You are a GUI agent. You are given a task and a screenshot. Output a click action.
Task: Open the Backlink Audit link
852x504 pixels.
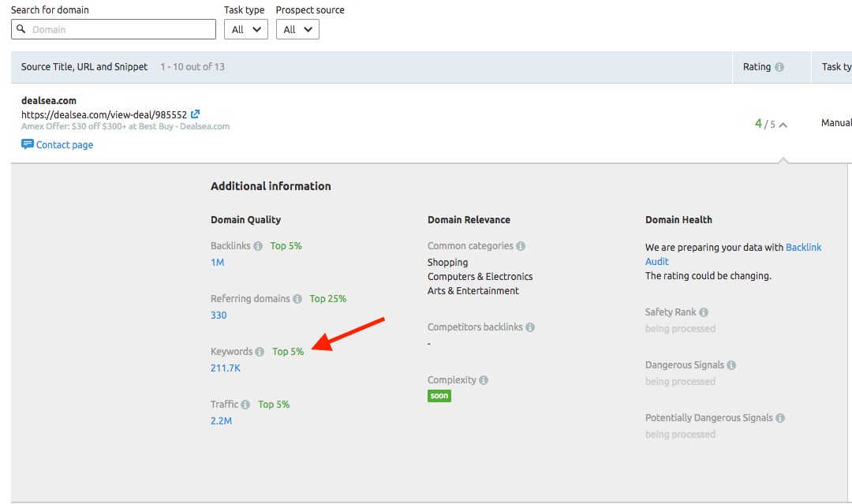tap(804, 247)
